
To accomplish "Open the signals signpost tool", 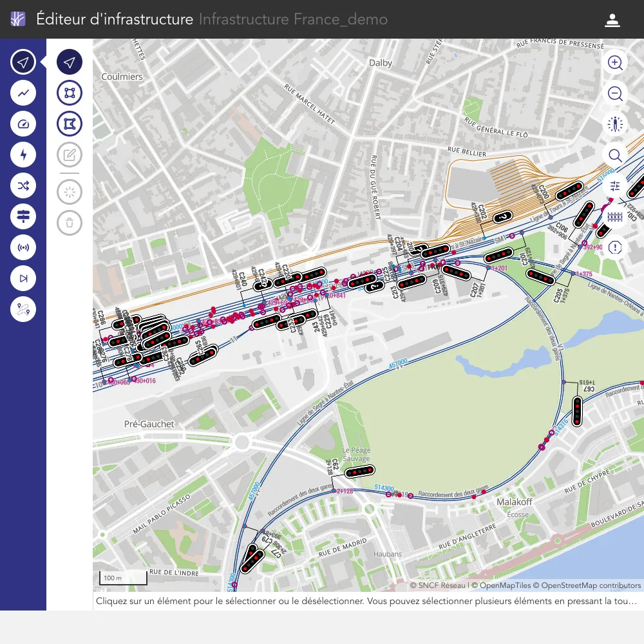I will tap(23, 217).
